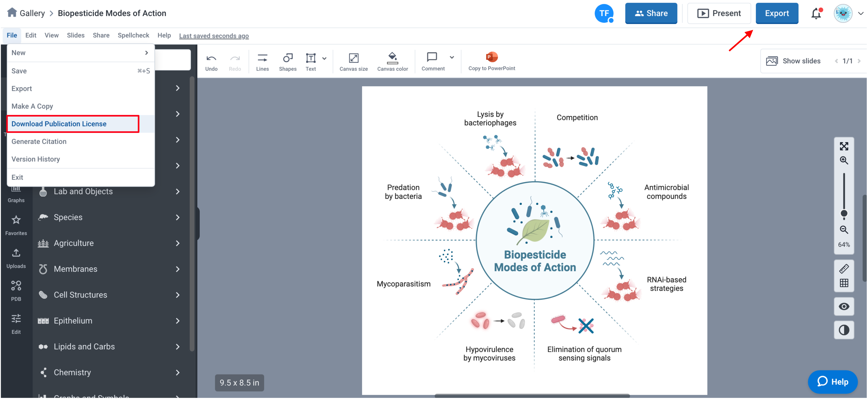The image size is (868, 399).
Task: Click the Agriculture category icon
Action: pos(43,243)
